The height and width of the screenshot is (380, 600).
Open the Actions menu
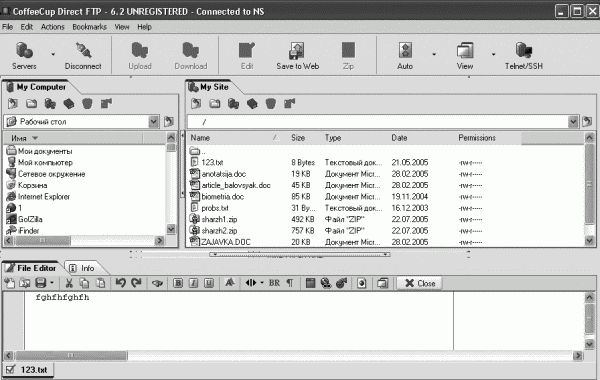point(52,27)
